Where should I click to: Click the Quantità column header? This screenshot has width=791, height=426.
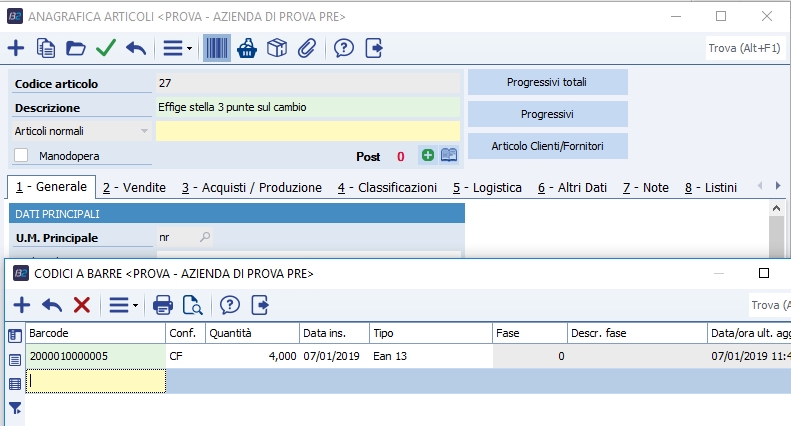252,333
